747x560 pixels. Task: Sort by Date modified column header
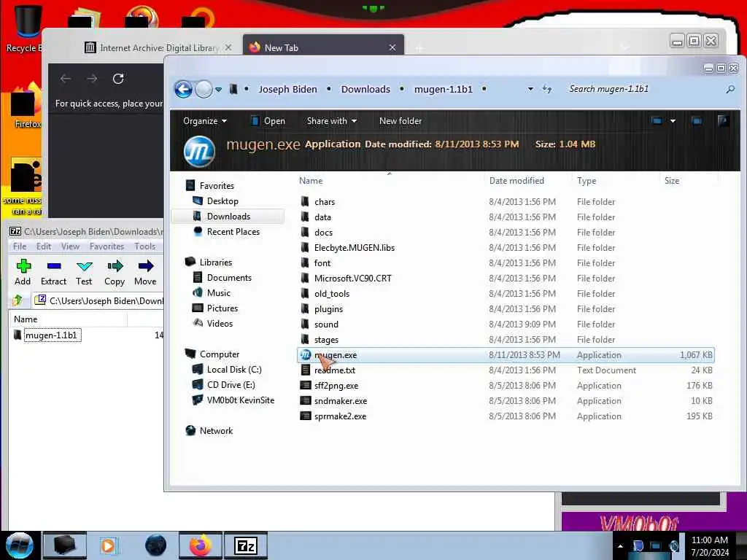point(516,181)
